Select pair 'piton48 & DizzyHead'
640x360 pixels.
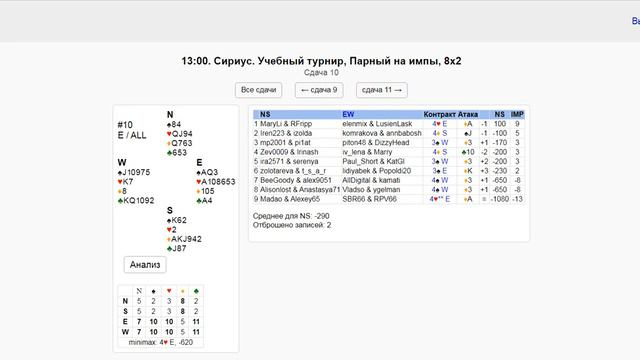click(376, 143)
